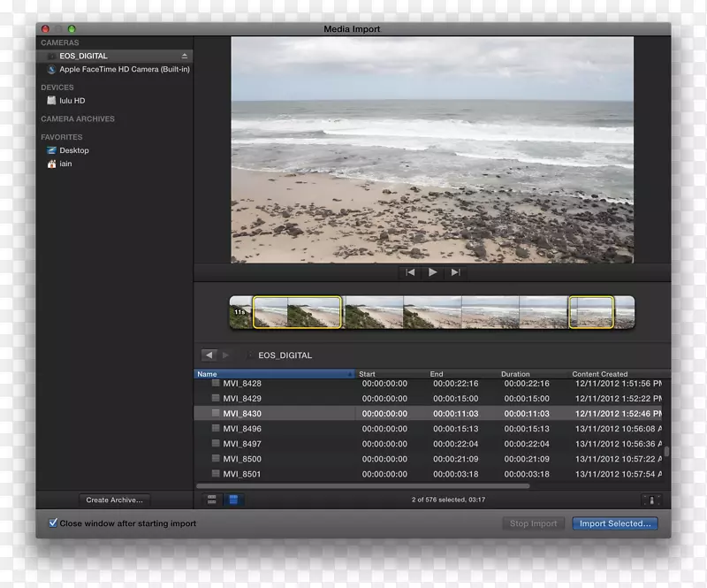Open the Desktop favorite
Viewport: 707px width, 588px height.
tap(73, 150)
